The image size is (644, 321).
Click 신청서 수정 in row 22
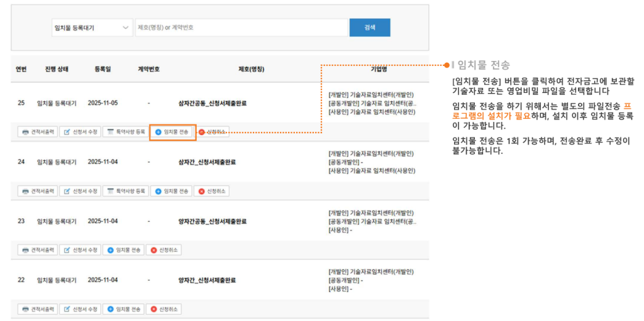[80, 309]
